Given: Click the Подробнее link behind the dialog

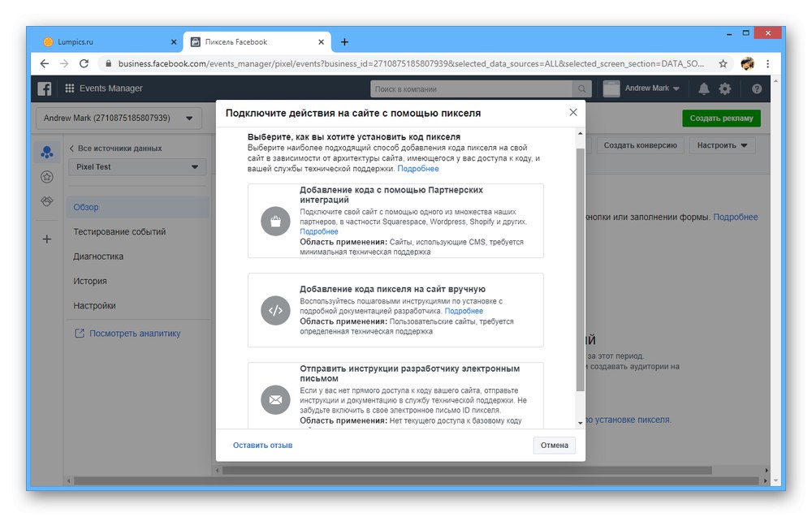Looking at the screenshot, I should pos(736,217).
